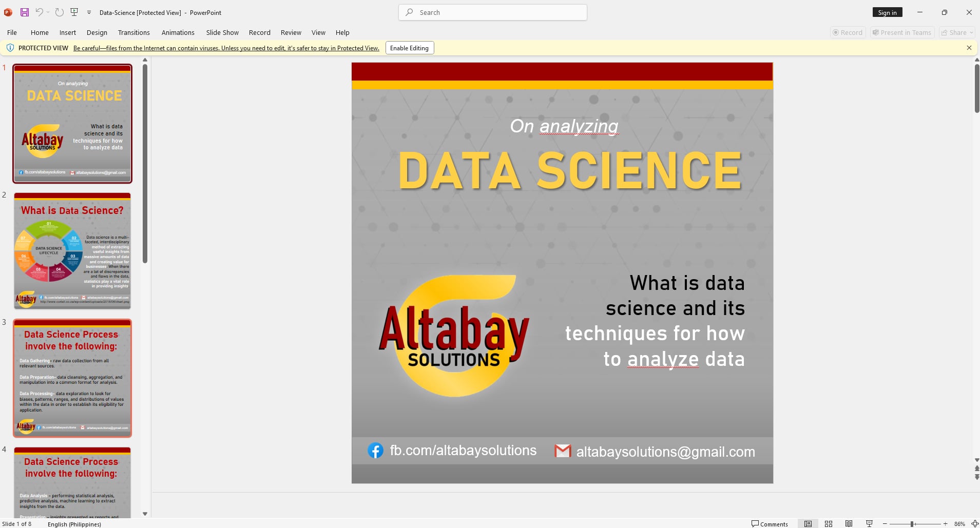Select the Review tab
The height and width of the screenshot is (528, 980).
291,32
